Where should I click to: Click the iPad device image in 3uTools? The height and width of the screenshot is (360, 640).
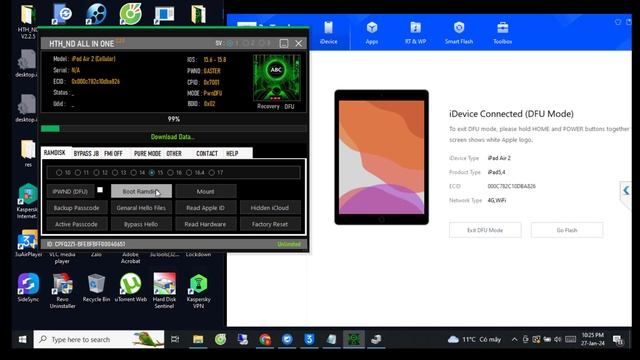[x=382, y=157]
